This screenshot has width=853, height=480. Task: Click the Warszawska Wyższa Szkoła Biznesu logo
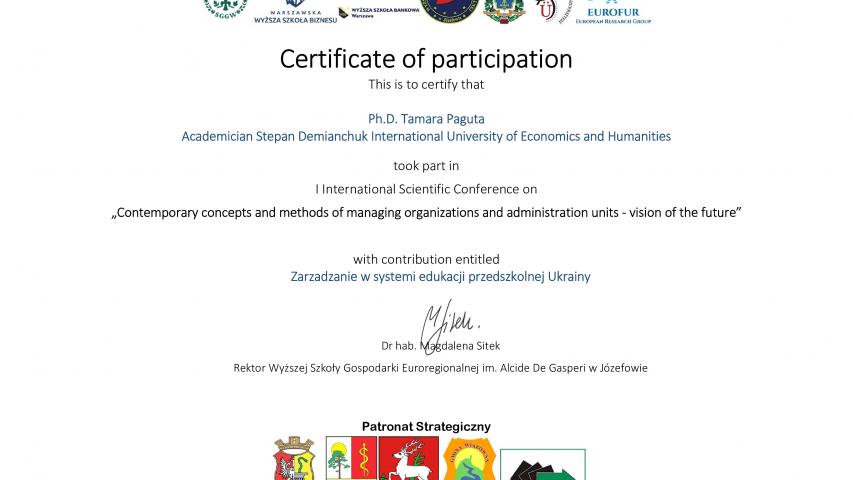click(x=295, y=12)
